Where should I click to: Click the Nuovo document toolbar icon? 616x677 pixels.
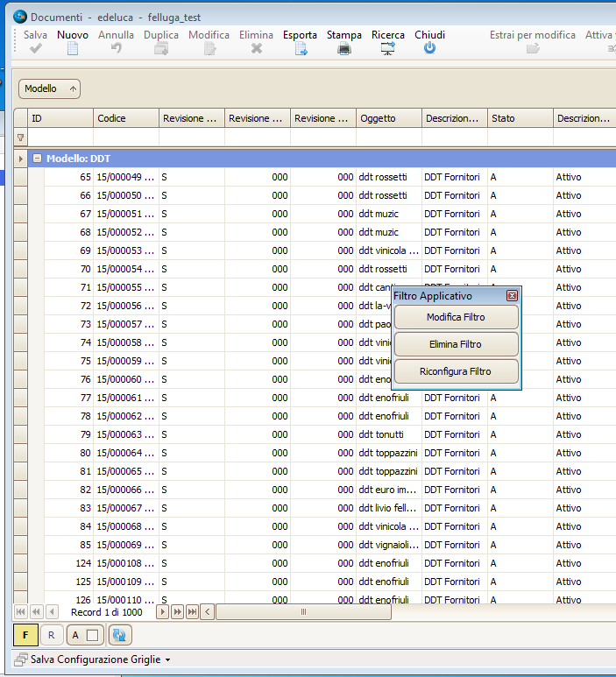(x=73, y=49)
